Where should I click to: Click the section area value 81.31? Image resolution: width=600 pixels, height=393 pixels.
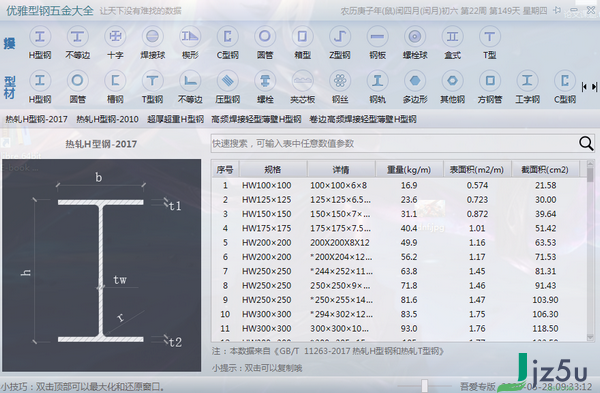pos(545,271)
